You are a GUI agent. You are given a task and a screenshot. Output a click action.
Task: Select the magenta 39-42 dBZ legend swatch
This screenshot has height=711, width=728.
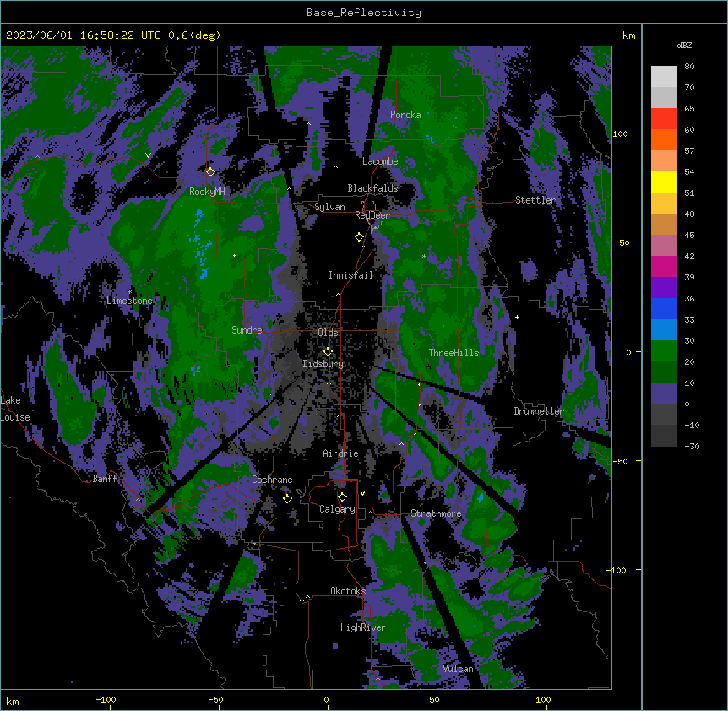click(664, 266)
